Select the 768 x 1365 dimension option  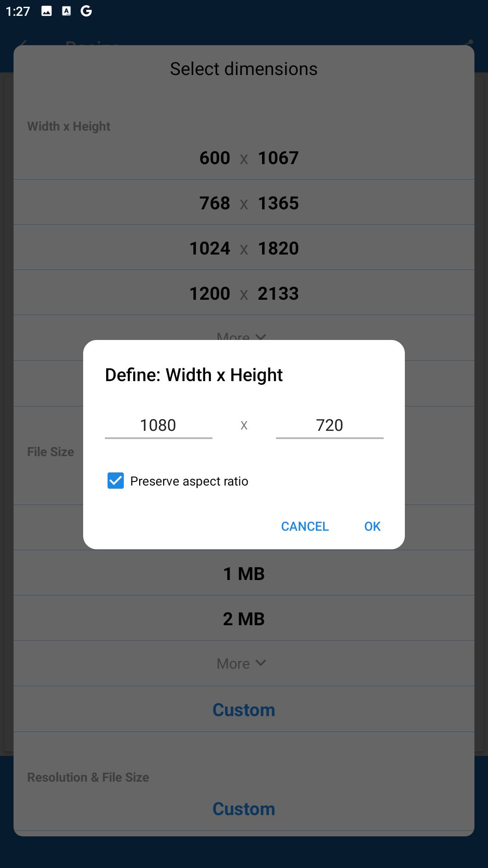pos(244,203)
